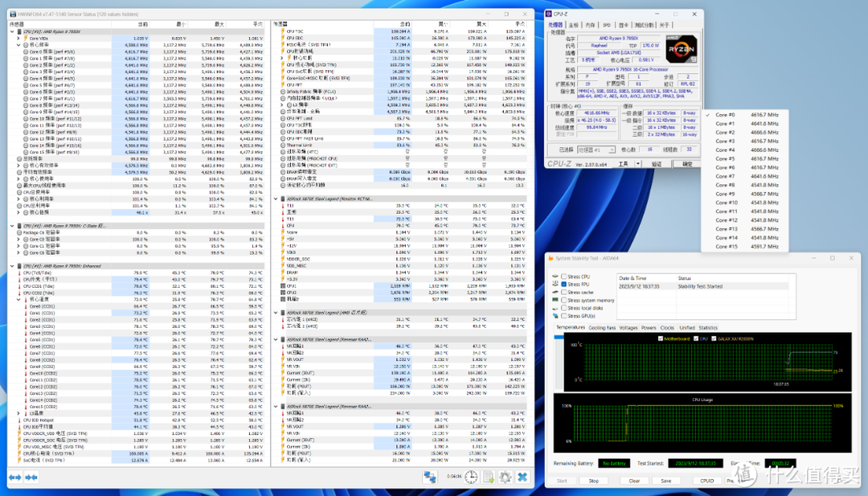
Task: Click the HWiNFO collapse columns arrows icon
Action: coord(31,478)
